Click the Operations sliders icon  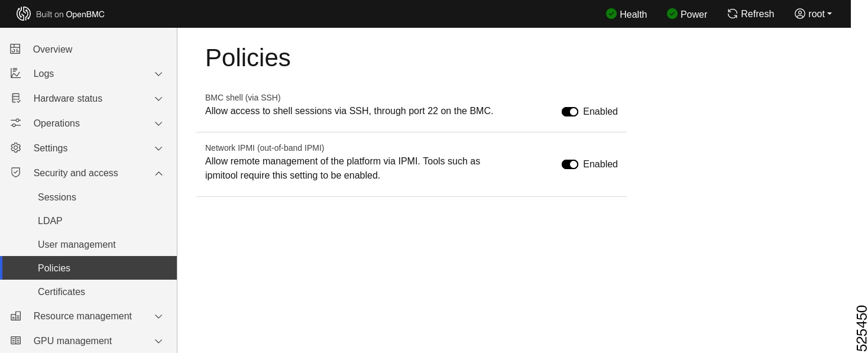click(x=15, y=123)
